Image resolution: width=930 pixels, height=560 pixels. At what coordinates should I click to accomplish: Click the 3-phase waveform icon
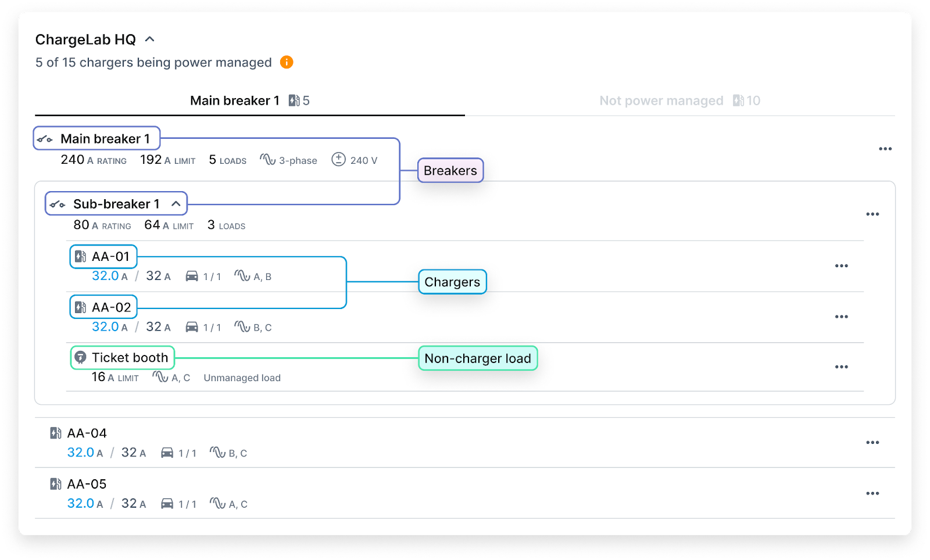267,160
